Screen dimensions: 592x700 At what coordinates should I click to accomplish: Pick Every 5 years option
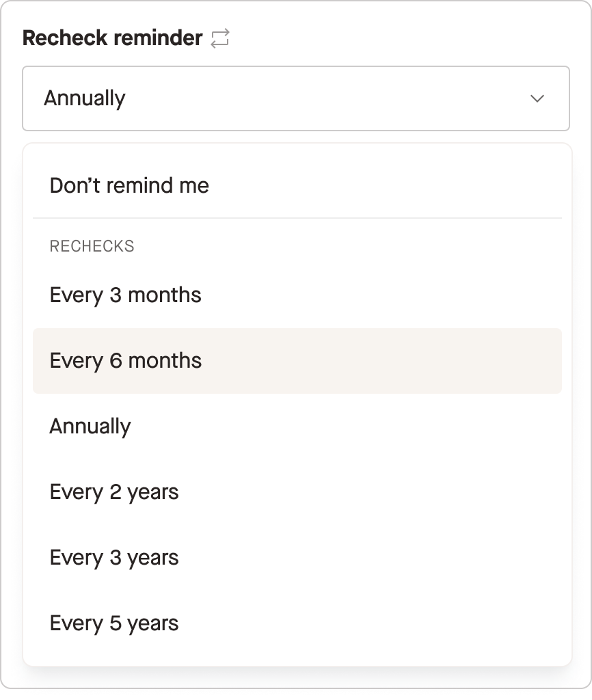click(113, 623)
